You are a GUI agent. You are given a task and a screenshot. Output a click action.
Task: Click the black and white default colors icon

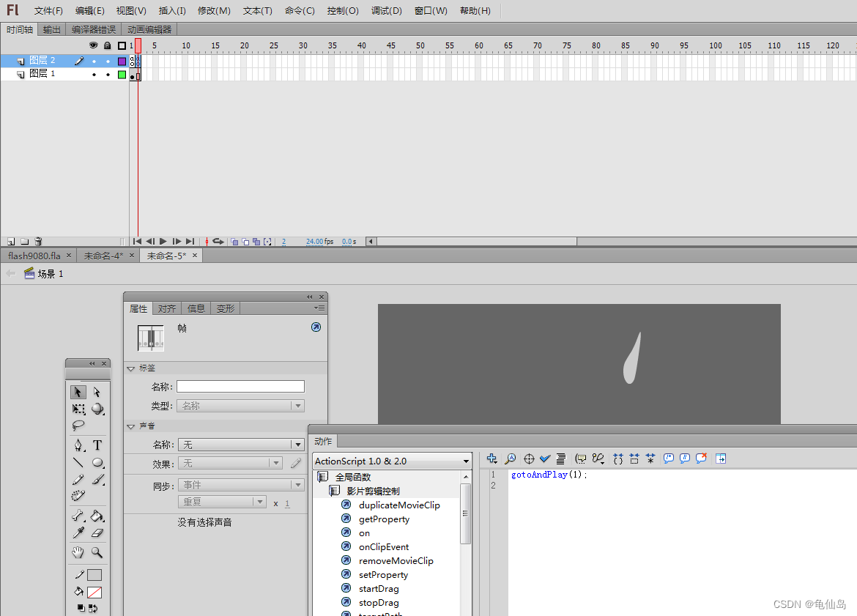(x=81, y=608)
